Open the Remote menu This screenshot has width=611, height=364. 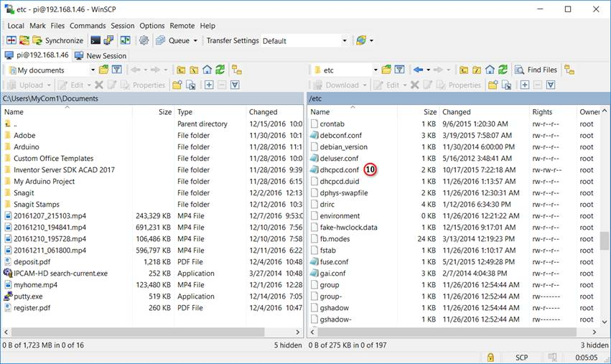(182, 26)
